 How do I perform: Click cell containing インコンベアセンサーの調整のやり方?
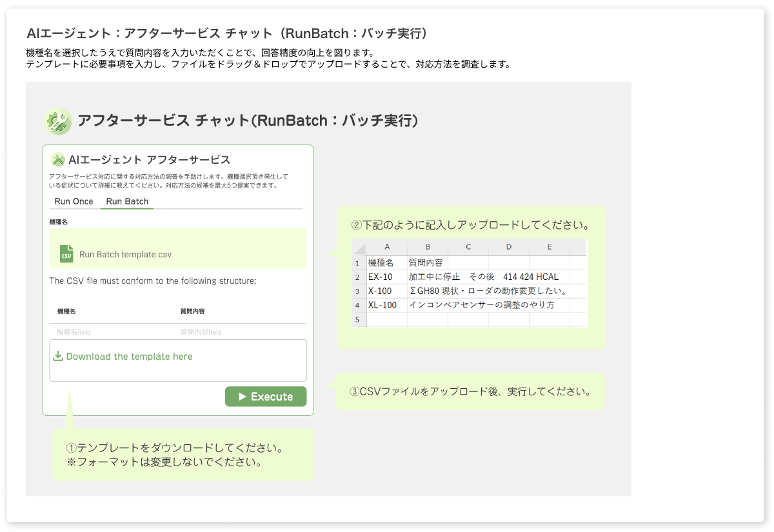point(482,306)
